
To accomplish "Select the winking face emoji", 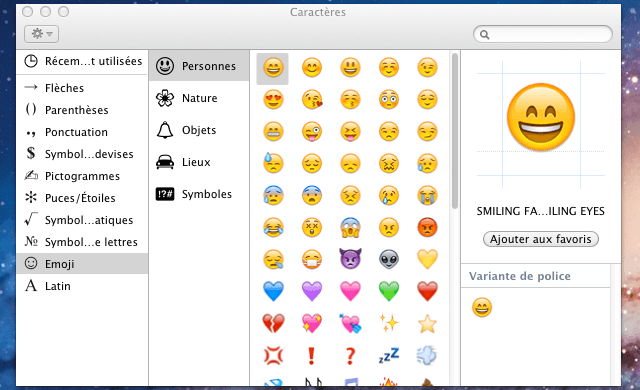I will (427, 67).
